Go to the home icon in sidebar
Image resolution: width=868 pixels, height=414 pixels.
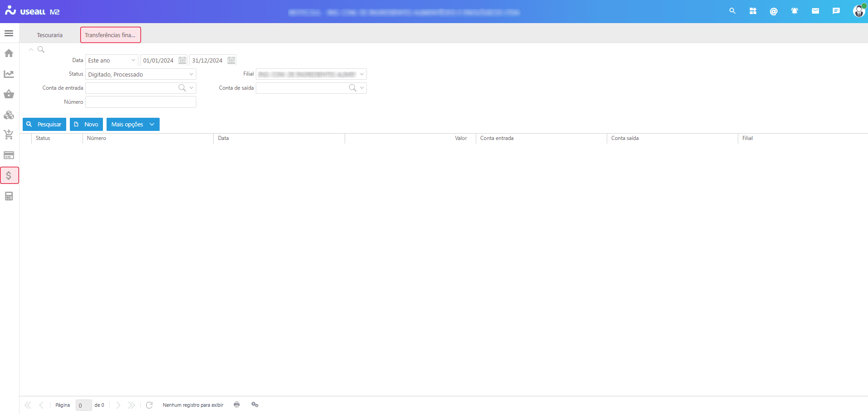click(x=9, y=53)
